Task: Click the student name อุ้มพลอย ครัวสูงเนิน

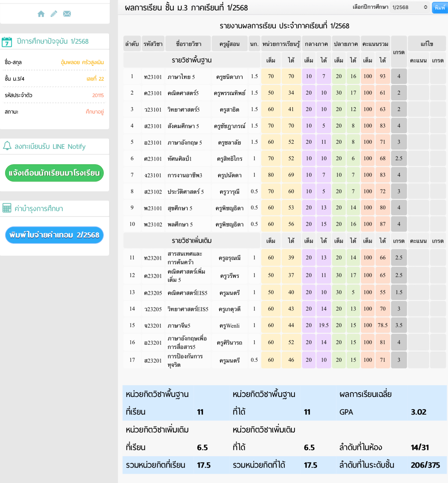Action: 82,62
